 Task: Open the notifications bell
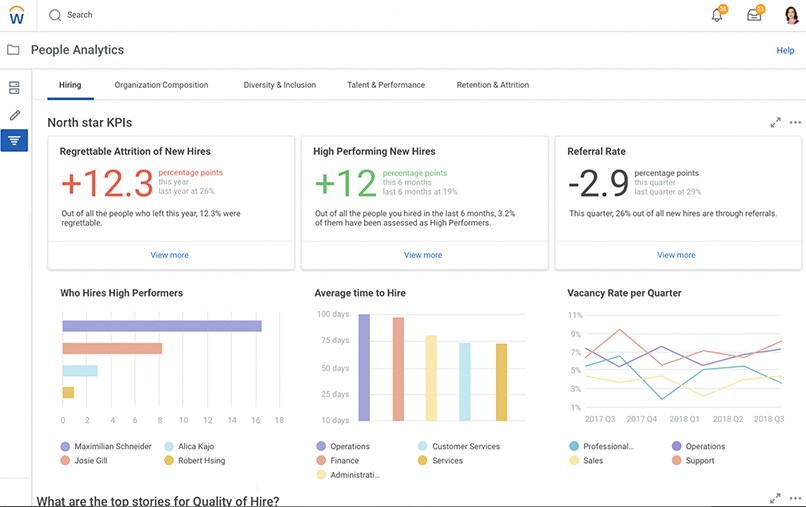[717, 15]
